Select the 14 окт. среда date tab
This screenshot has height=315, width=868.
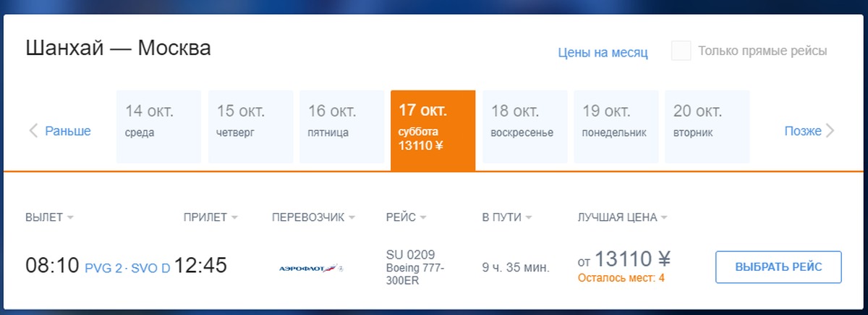coord(158,126)
